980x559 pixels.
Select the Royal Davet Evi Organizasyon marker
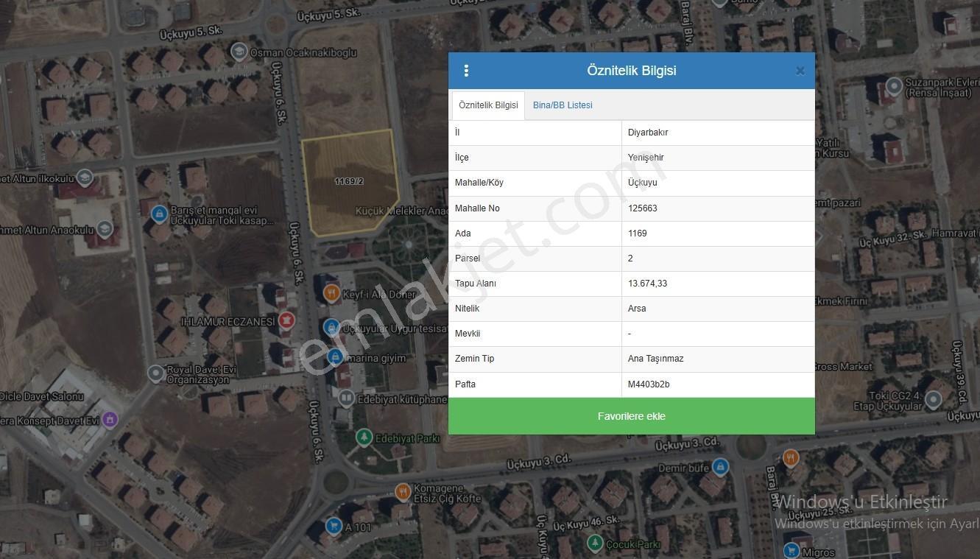pyautogui.click(x=156, y=373)
